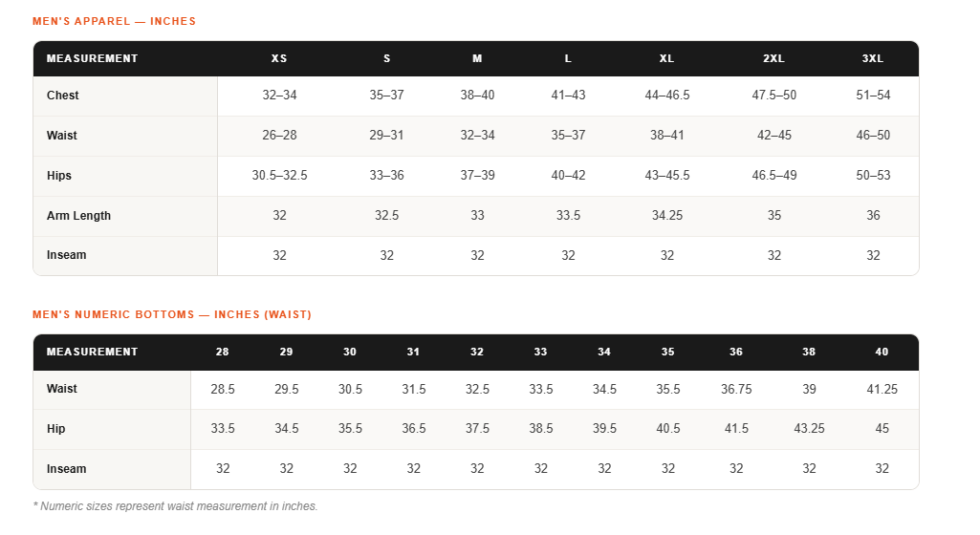This screenshot has width=980, height=535.
Task: Click the numeric sizes footnote text
Action: [175, 506]
